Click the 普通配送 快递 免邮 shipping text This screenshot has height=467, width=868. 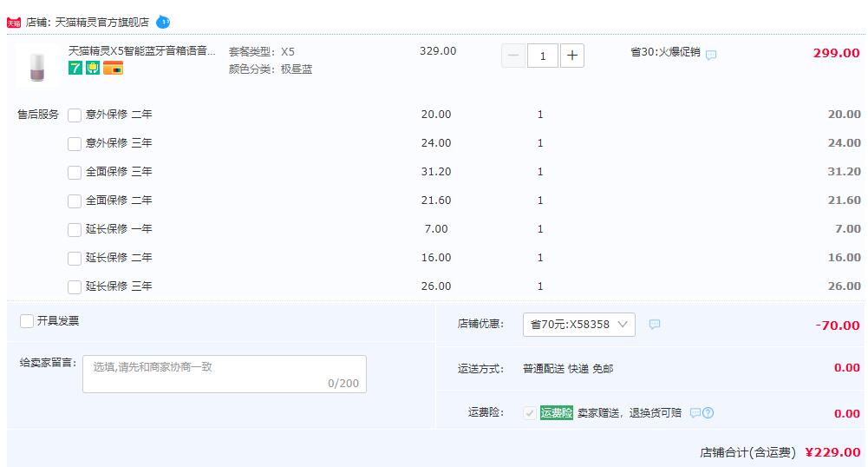point(568,368)
